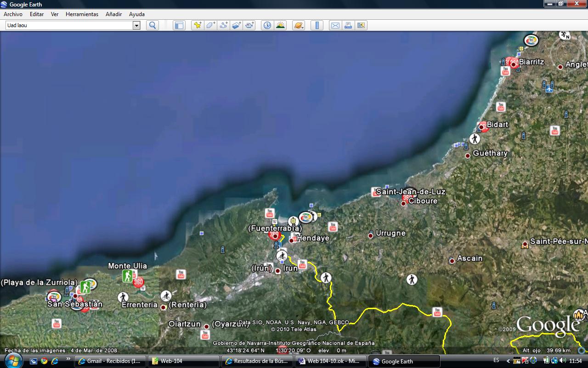Viewport: 588px width, 368px height.
Task: Click the hiker icon east of Irun
Action: [x=326, y=277]
